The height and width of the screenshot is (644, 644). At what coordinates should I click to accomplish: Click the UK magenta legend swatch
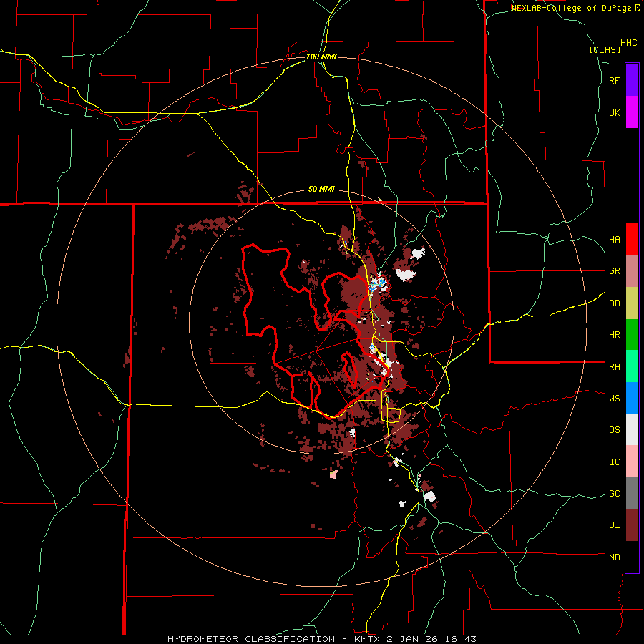click(x=632, y=112)
